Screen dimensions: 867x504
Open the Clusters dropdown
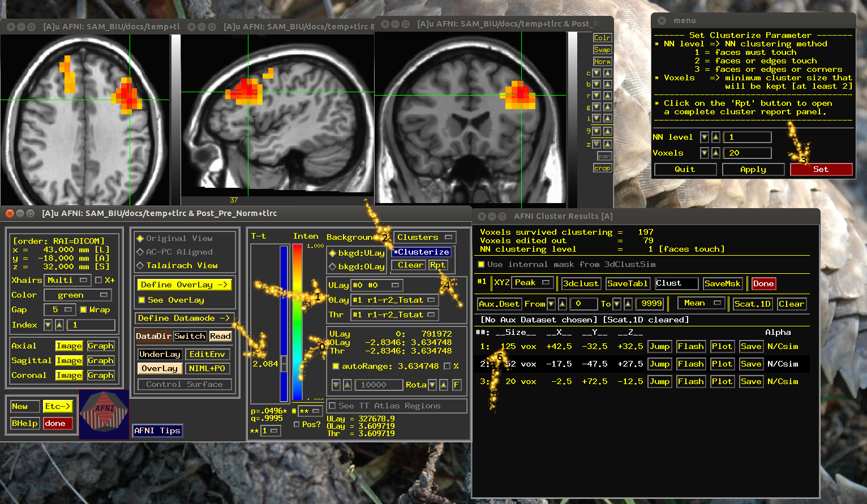pyautogui.click(x=425, y=237)
